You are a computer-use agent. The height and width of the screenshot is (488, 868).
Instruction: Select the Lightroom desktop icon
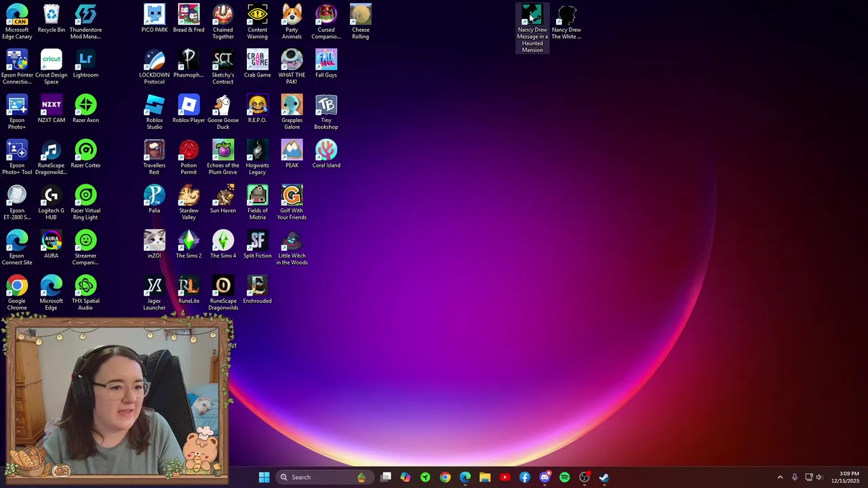tap(85, 64)
